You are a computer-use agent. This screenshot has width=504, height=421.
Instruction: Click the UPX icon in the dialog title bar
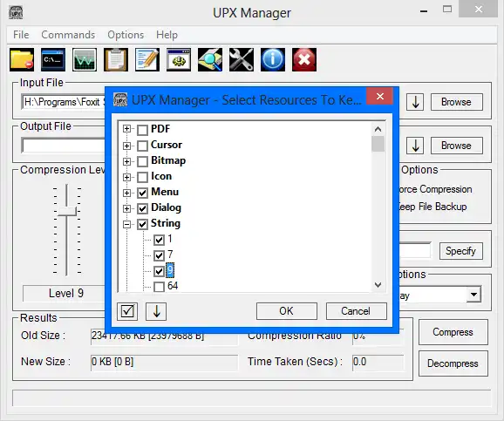coord(120,99)
